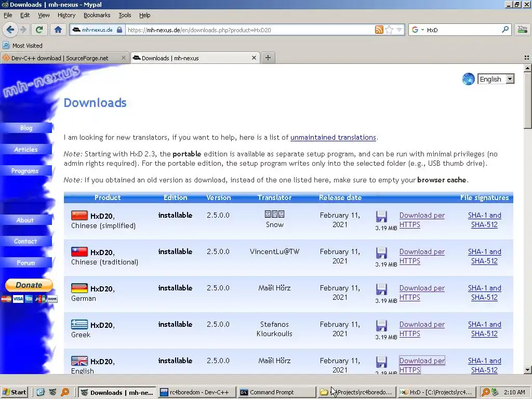Click the PayPal Donate button

[x=29, y=285]
